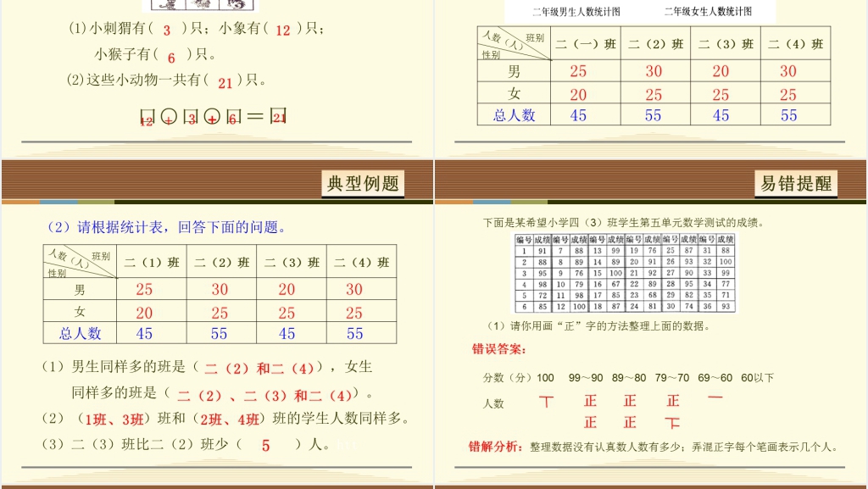The image size is (868, 489).
Task: Click the red 1班、3班 answer text
Action: (x=114, y=419)
